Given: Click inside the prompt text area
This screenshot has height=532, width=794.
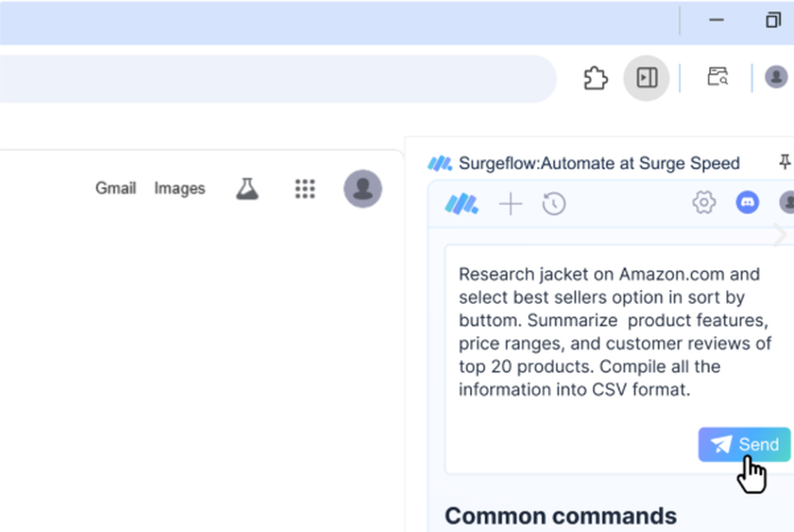Looking at the screenshot, I should click(x=611, y=333).
